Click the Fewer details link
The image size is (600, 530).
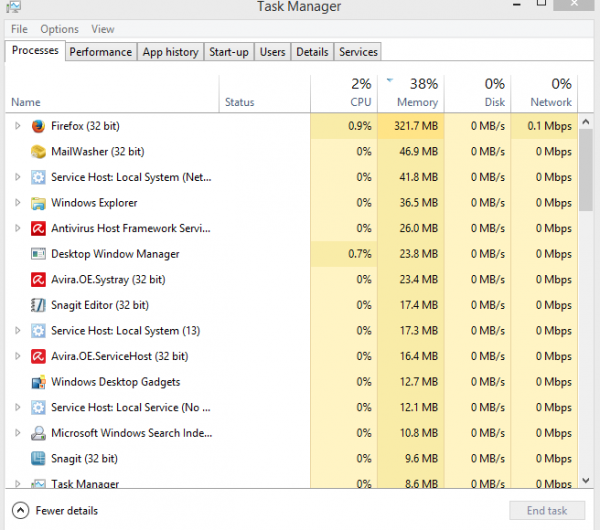67,511
